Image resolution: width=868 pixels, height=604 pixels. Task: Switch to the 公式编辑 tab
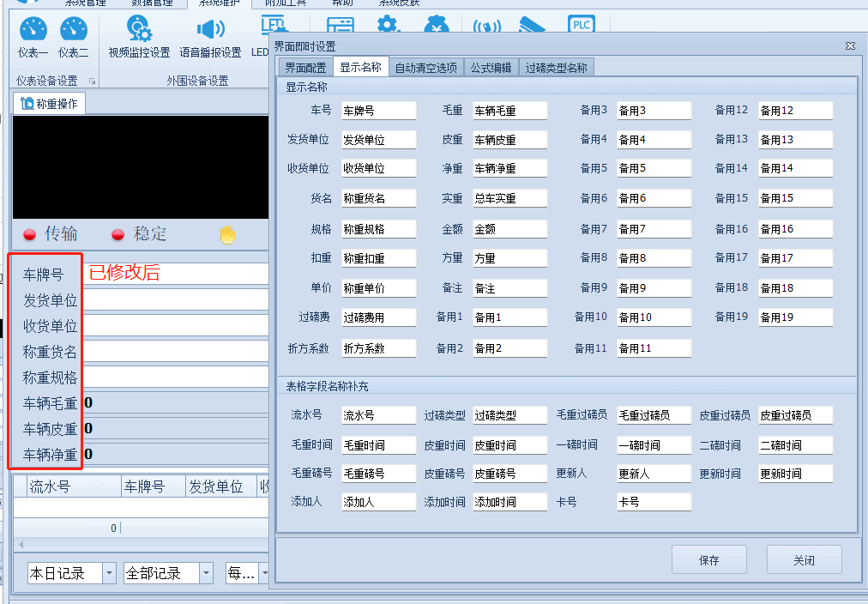click(x=491, y=68)
